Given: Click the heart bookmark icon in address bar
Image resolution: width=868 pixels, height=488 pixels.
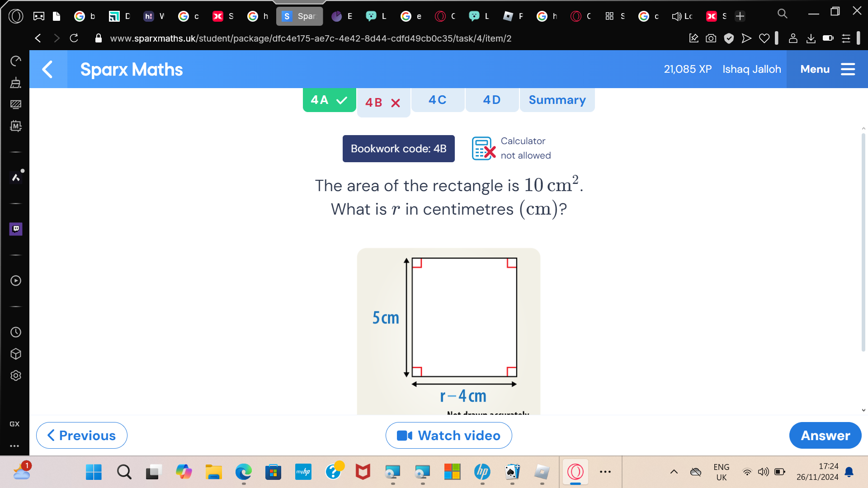Looking at the screenshot, I should tap(764, 38).
